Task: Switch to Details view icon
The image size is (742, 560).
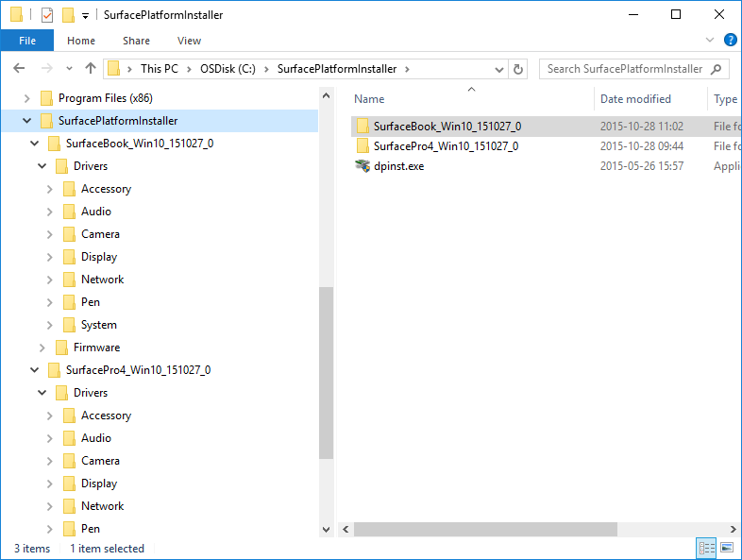Action: point(706,548)
